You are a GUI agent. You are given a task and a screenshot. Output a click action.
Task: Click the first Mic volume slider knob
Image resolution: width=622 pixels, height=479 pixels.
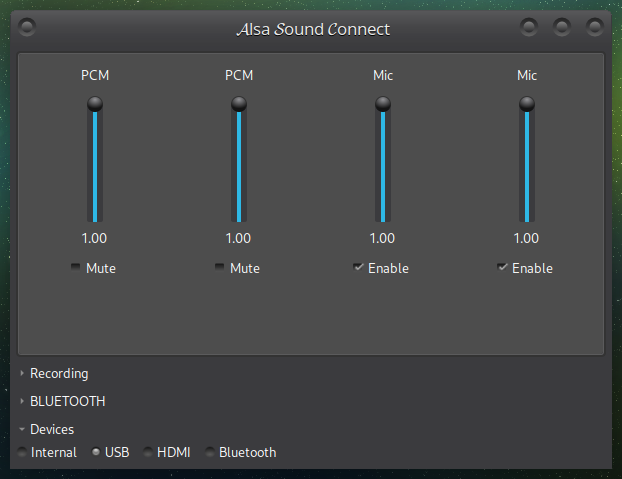pos(383,104)
